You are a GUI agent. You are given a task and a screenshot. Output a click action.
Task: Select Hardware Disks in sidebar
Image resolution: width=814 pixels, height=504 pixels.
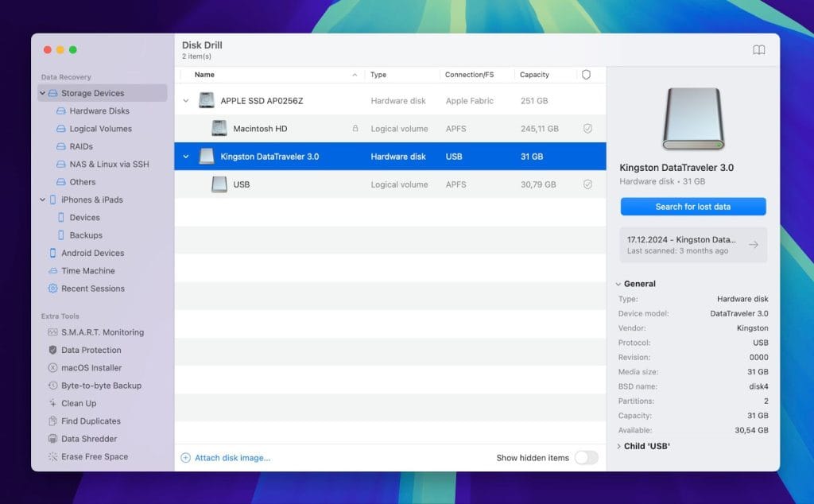pos(99,111)
